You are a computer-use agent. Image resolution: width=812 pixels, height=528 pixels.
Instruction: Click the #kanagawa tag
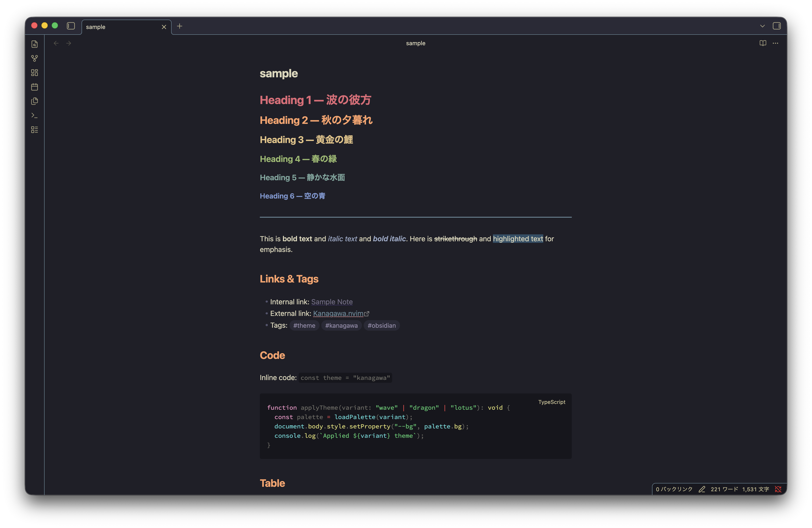pyautogui.click(x=342, y=325)
